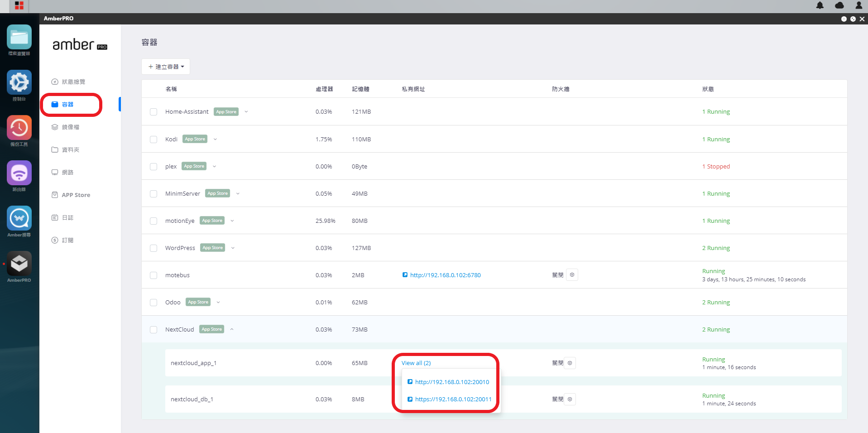Screen dimensions: 868x433
Task: Click View all (2) link
Action: coord(416,363)
